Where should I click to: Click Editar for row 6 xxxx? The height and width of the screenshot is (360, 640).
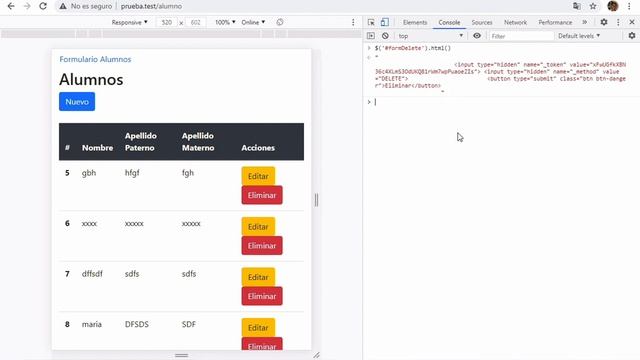[x=258, y=227]
